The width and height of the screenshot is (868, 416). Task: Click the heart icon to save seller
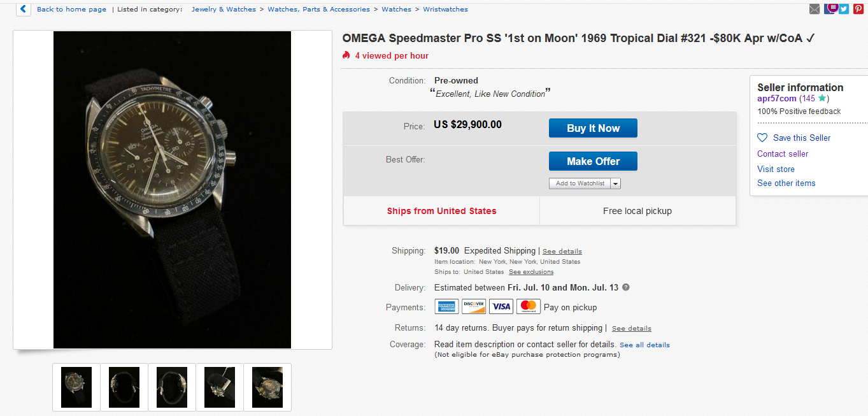pos(762,138)
